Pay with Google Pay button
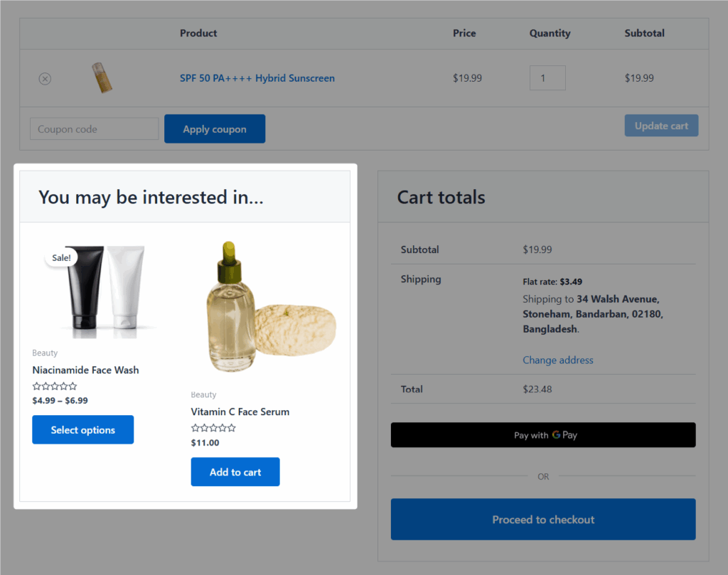This screenshot has width=728, height=575. pyautogui.click(x=543, y=435)
